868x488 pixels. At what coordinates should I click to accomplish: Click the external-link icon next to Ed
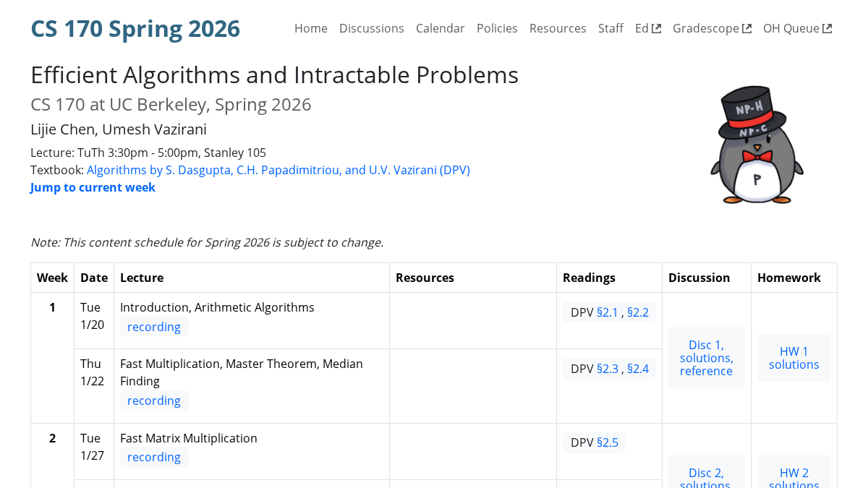coord(657,29)
